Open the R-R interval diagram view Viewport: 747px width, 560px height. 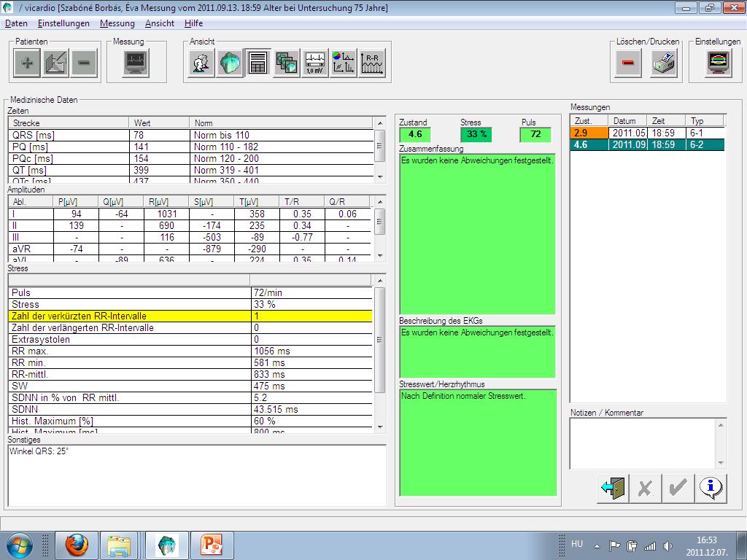point(371,63)
